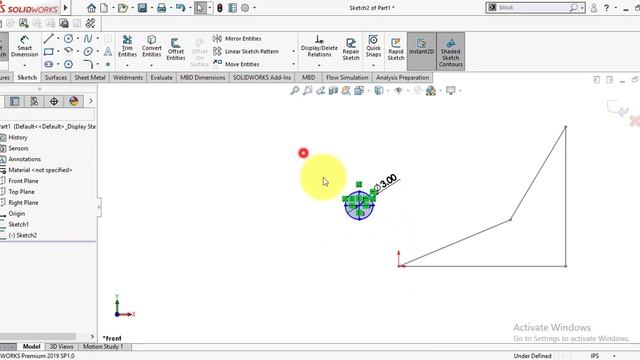This screenshot has height=360, width=640.
Task: Select the Line sketch tool
Action: click(x=49, y=39)
